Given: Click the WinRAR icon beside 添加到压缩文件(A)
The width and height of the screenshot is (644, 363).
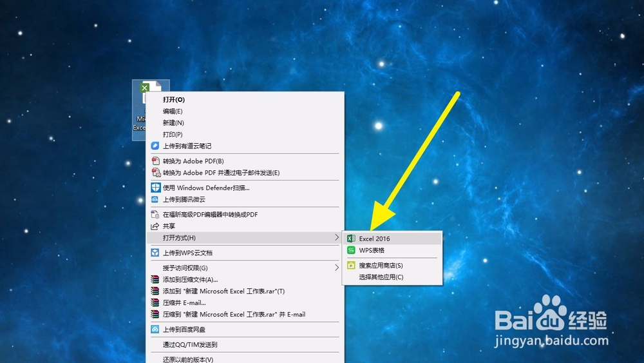Looking at the screenshot, I should click(155, 280).
